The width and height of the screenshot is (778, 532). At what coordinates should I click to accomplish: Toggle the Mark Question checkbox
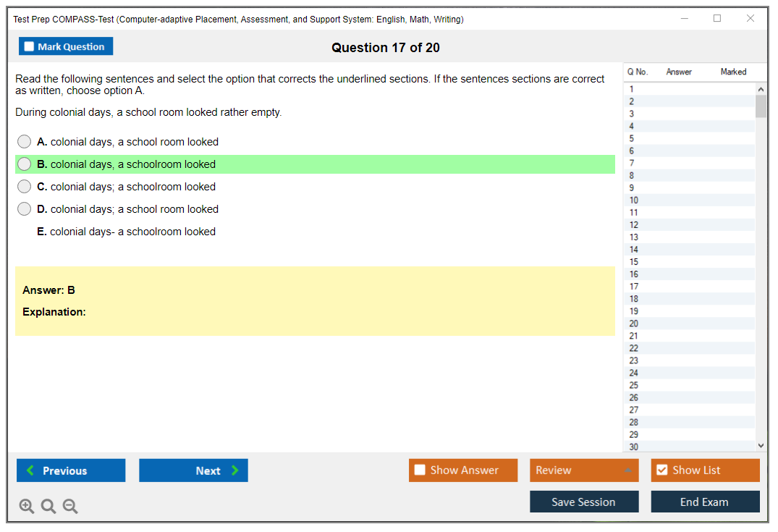(29, 47)
